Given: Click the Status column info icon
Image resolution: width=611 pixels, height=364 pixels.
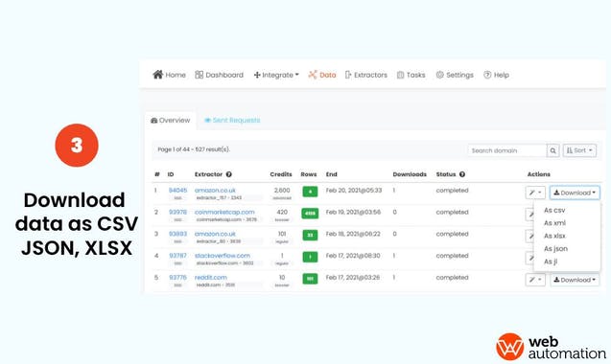Looking at the screenshot, I should (462, 174).
